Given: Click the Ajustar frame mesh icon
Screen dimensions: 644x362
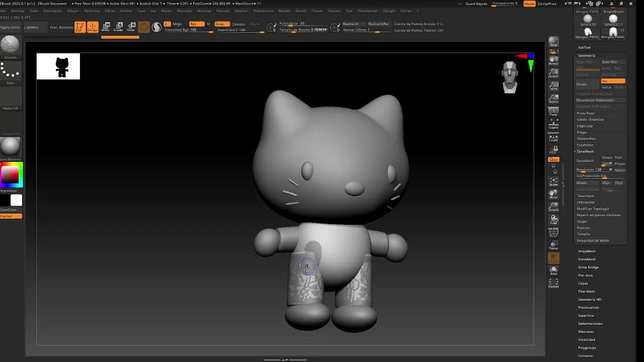Looking at the screenshot, I should pos(553,182).
